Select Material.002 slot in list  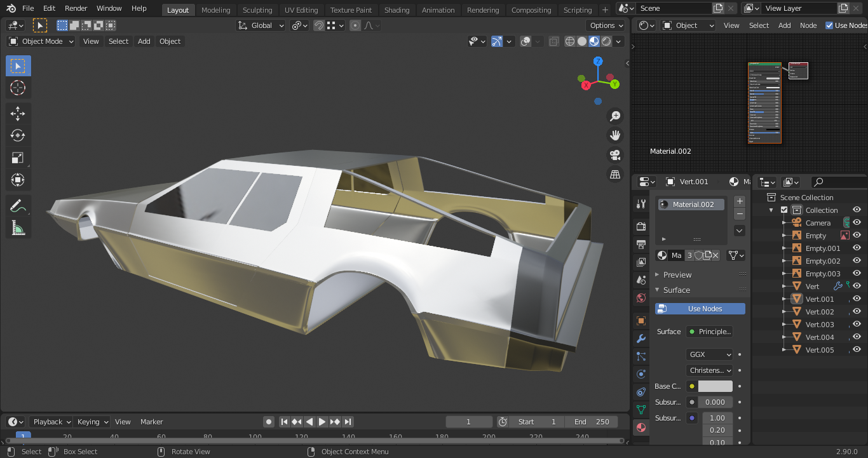click(691, 205)
